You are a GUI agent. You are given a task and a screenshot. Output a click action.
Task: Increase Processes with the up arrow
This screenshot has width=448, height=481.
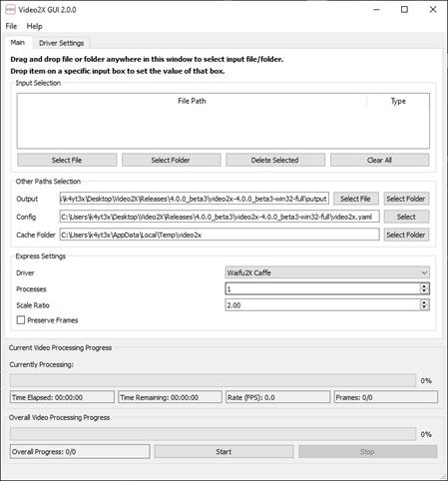click(x=424, y=285)
